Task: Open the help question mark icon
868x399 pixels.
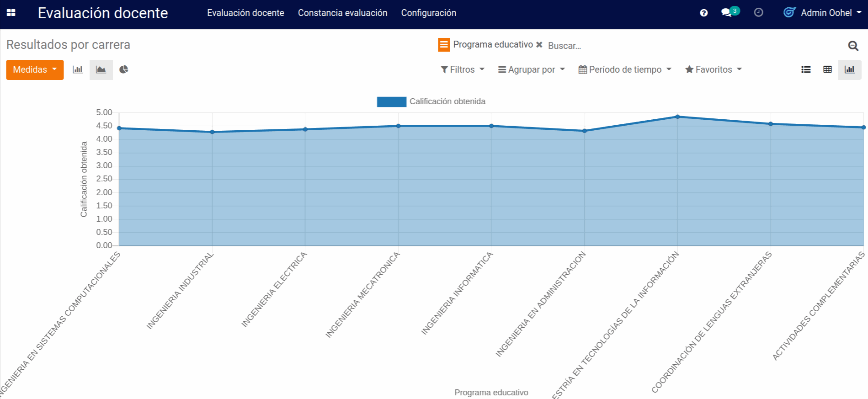Action: pyautogui.click(x=703, y=13)
